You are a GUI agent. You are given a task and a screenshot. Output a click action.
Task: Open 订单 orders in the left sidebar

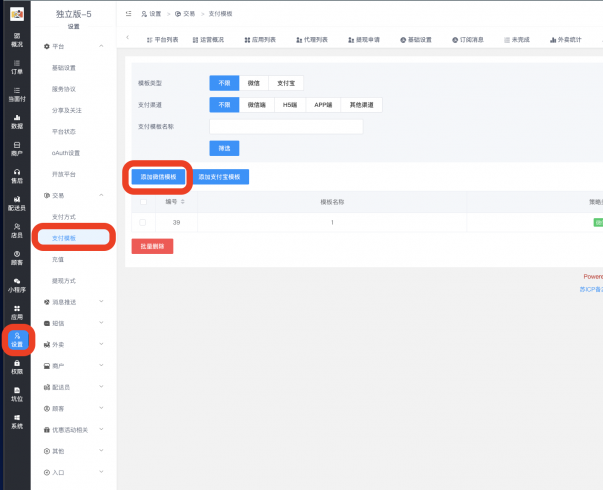point(16,66)
